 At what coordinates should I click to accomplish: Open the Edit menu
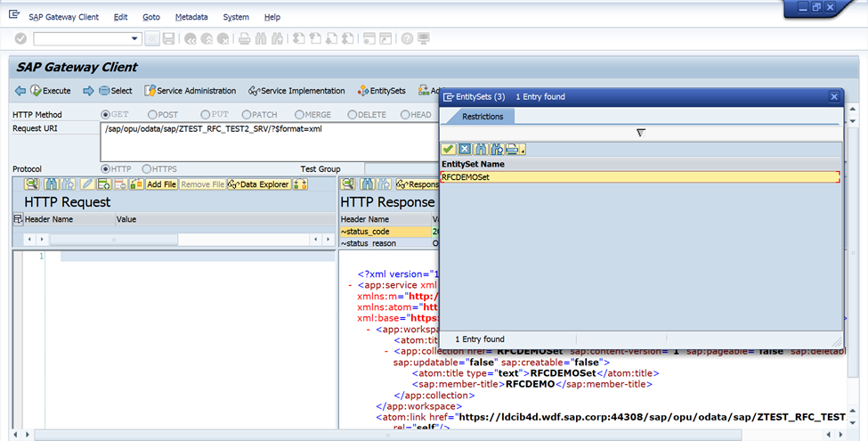click(121, 17)
